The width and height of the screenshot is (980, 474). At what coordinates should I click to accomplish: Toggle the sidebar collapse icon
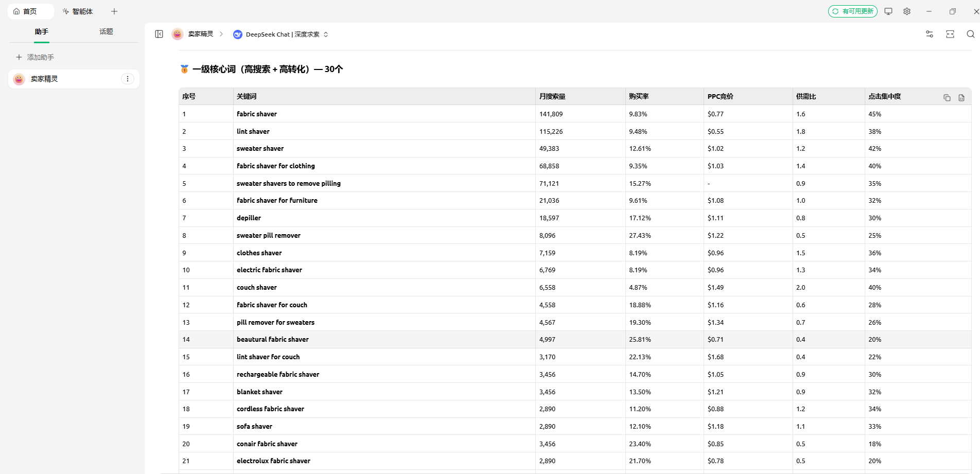point(159,34)
